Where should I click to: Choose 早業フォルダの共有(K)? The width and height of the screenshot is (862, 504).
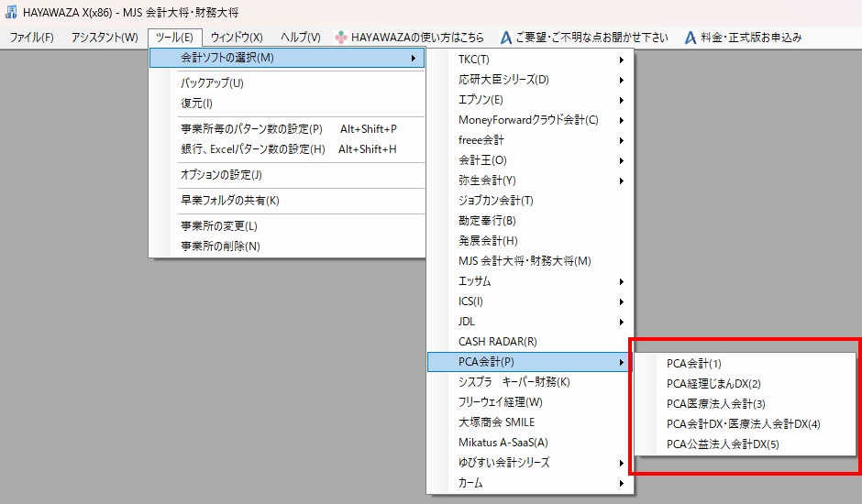287,201
